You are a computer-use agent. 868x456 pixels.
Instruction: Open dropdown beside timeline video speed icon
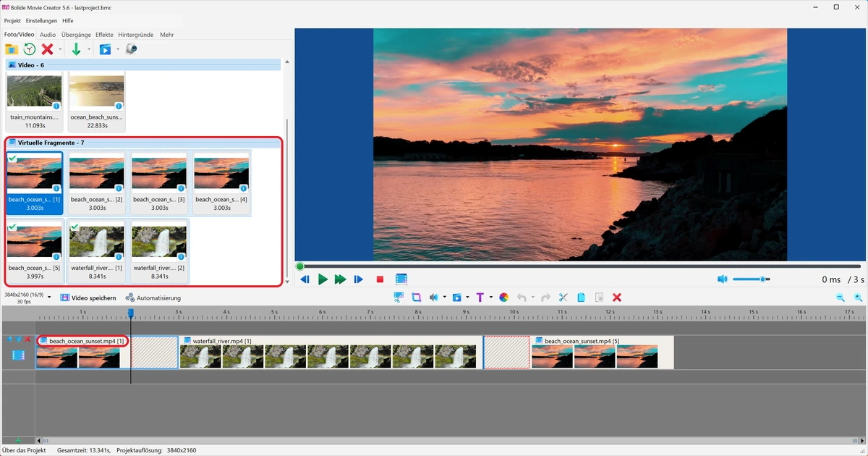467,297
